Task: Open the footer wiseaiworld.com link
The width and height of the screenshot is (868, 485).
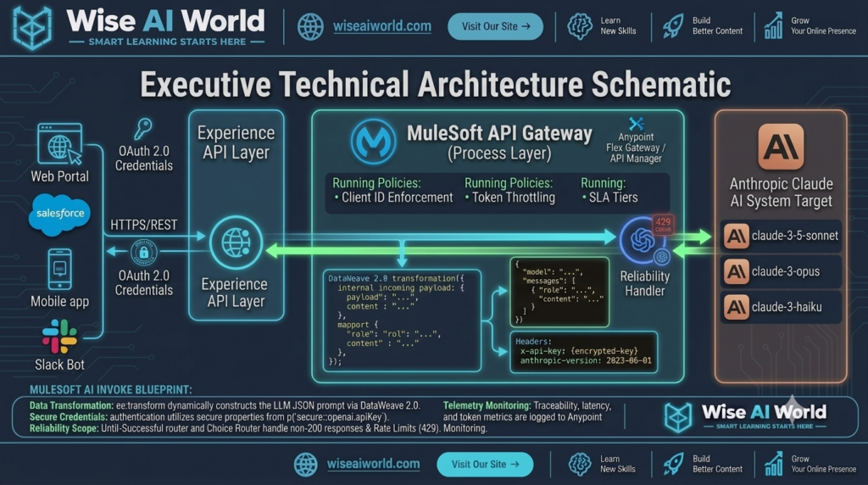Action: (373, 464)
